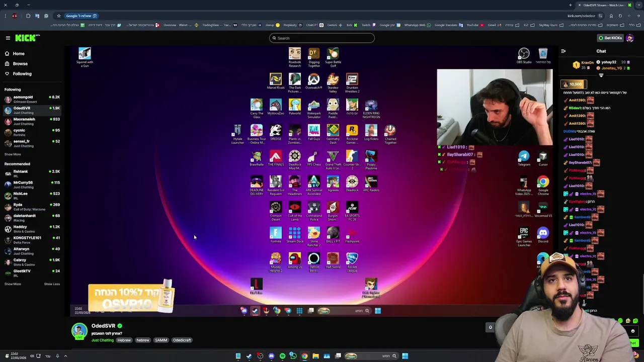Select the SAMIM tag
Screen dimensions: 644x362
(x=161, y=340)
